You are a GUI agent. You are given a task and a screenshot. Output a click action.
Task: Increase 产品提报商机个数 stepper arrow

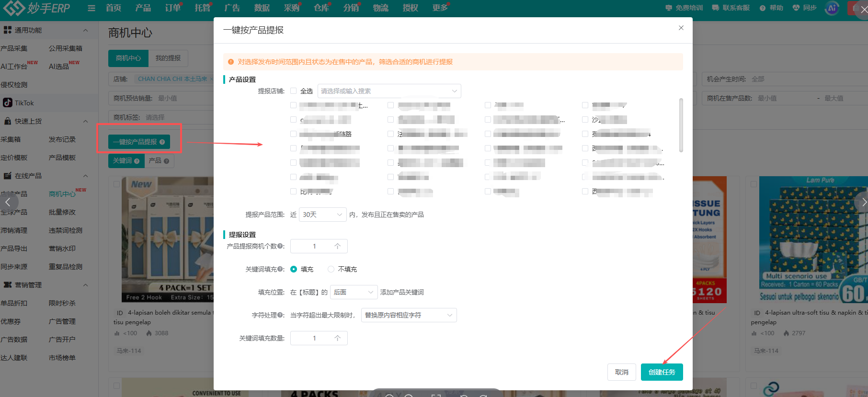coord(338,246)
